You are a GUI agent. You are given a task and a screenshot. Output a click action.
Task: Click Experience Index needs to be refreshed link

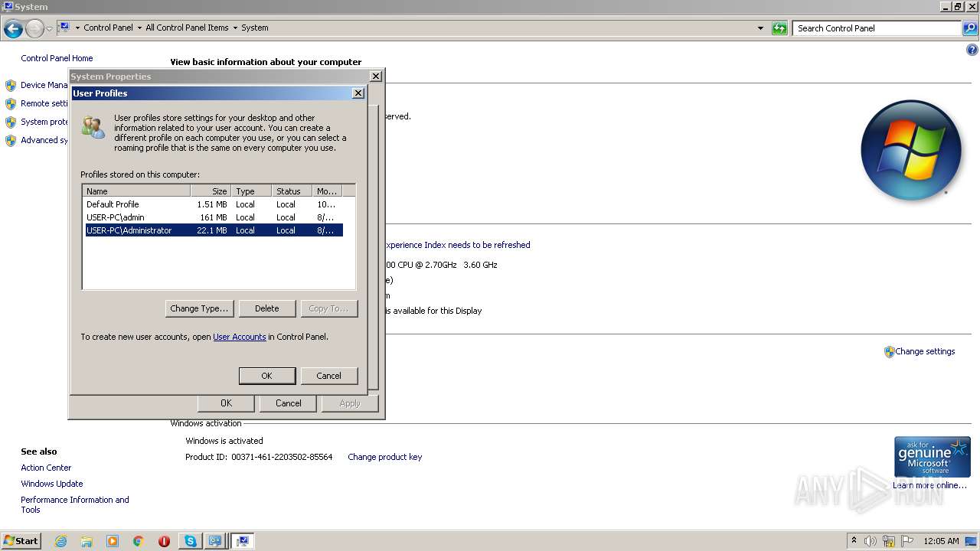pos(457,245)
